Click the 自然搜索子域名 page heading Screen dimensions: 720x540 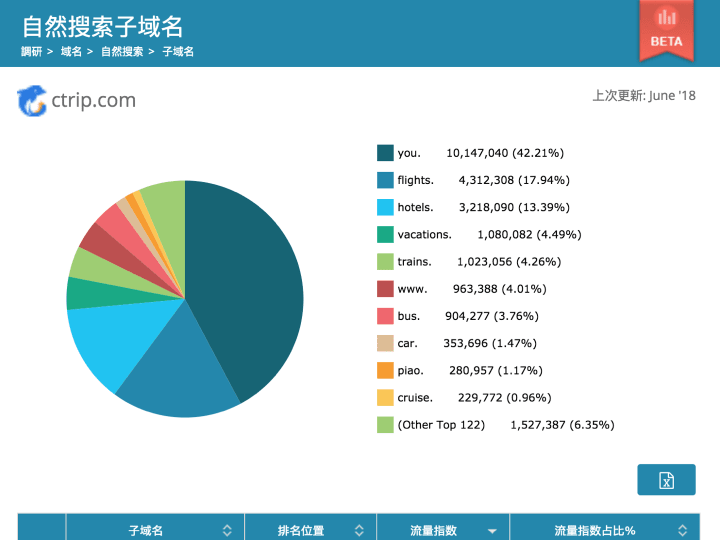pyautogui.click(x=102, y=27)
